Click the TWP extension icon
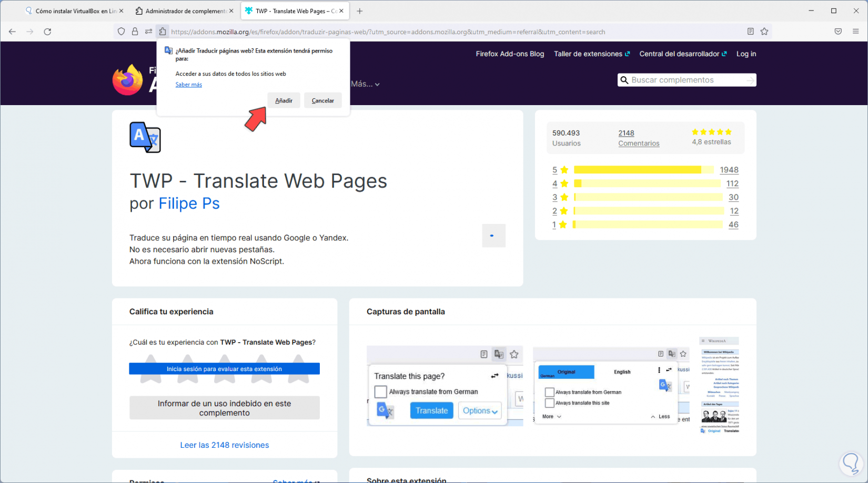The height and width of the screenshot is (483, 868). 145,137
